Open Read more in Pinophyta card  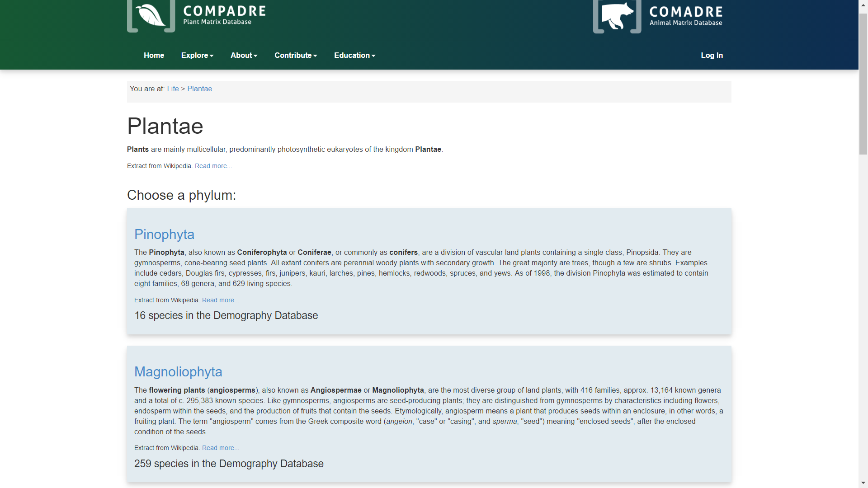[221, 300]
